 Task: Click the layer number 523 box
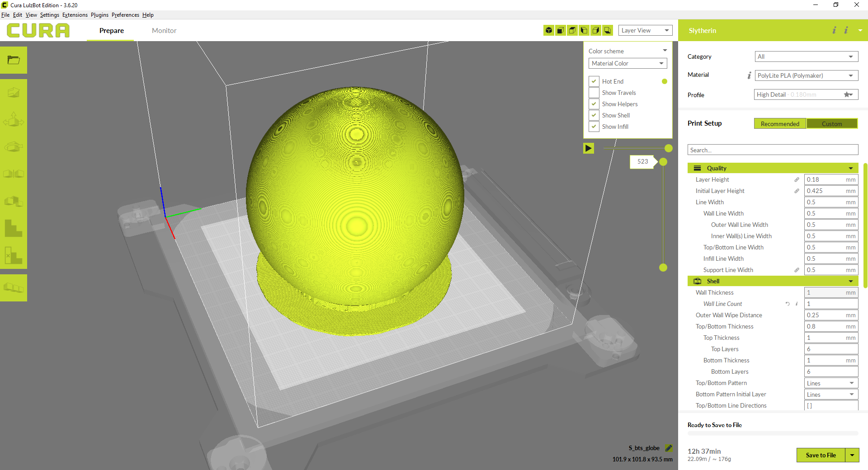[x=642, y=161]
